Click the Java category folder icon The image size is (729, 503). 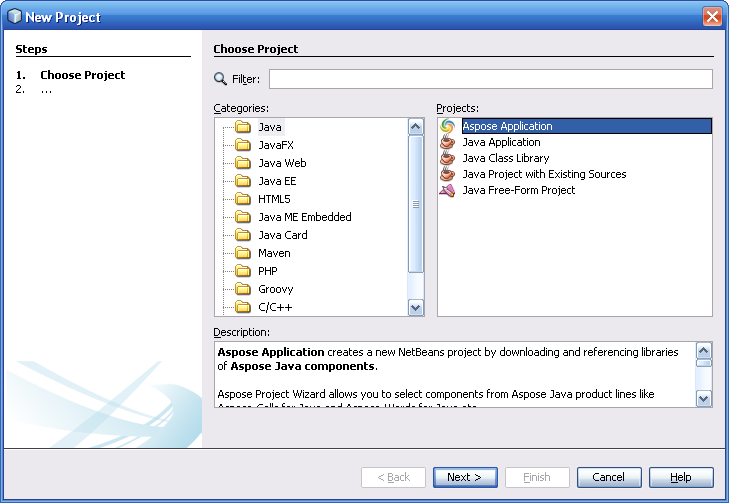pos(243,126)
